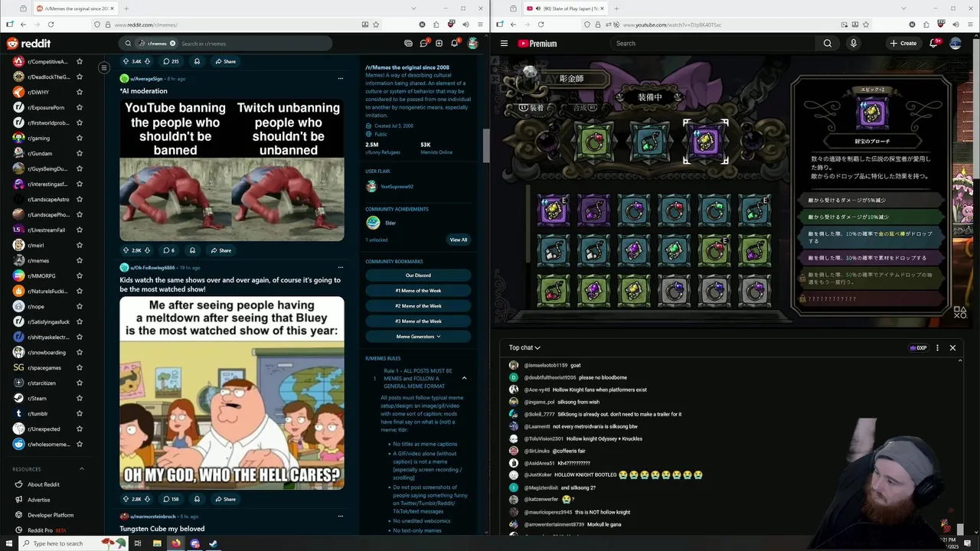Open About Reddit link
Image resolution: width=980 pixels, height=551 pixels.
44,484
